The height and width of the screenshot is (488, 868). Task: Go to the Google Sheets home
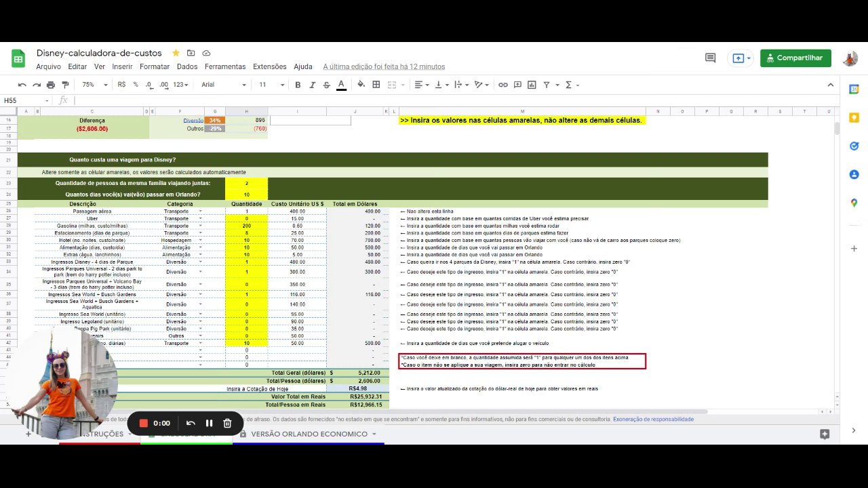click(18, 58)
